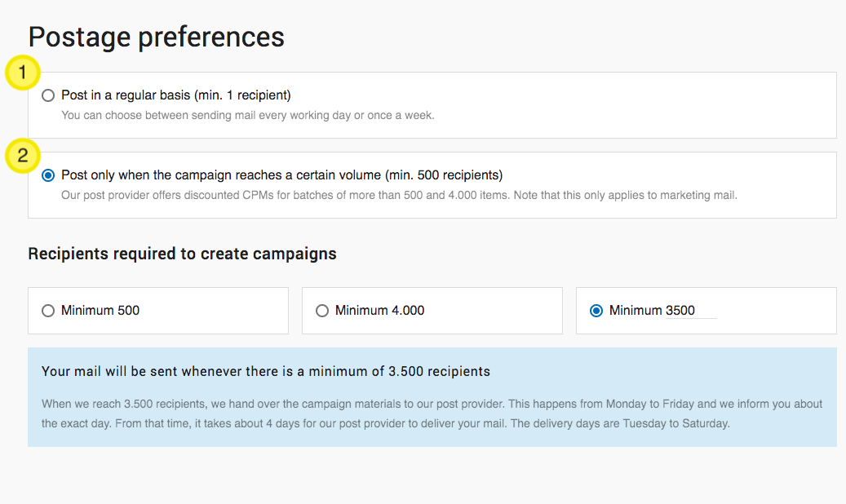Select the custom Minimum 3500 radio button
The width and height of the screenshot is (846, 504).
coord(596,311)
